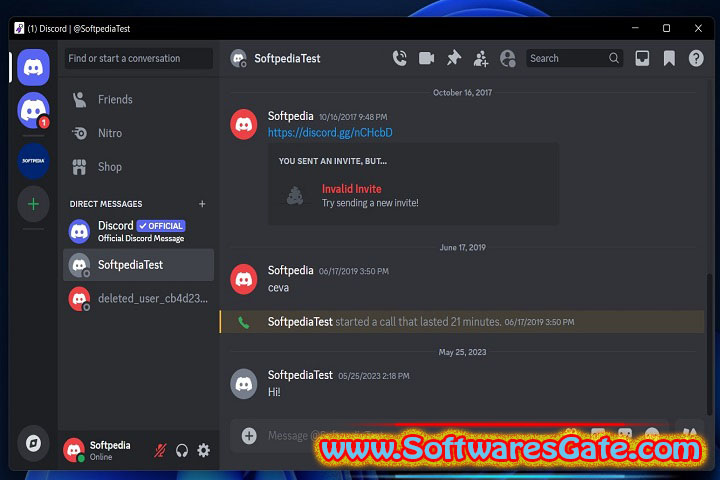720x480 pixels.
Task: Click the green phone call icon
Action: pyautogui.click(x=244, y=322)
